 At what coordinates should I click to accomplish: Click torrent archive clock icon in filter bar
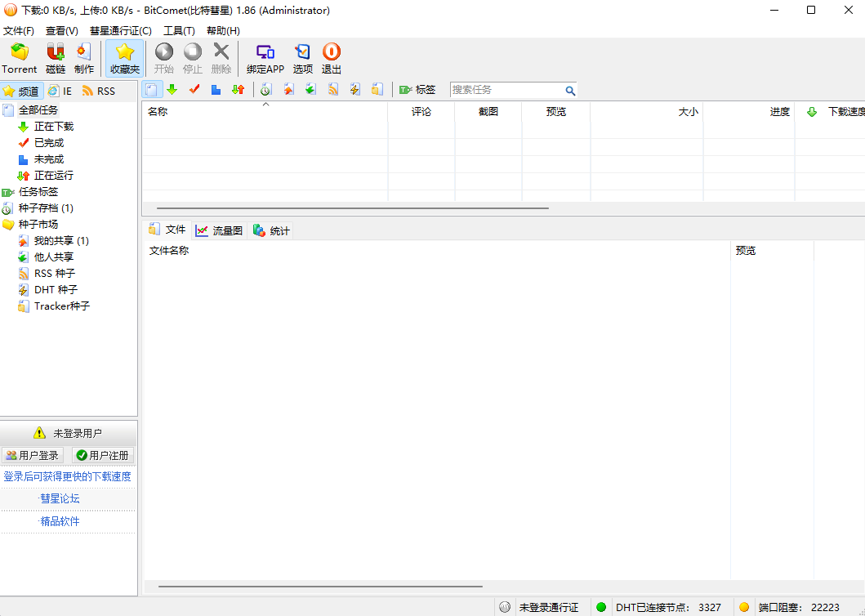[x=266, y=89]
